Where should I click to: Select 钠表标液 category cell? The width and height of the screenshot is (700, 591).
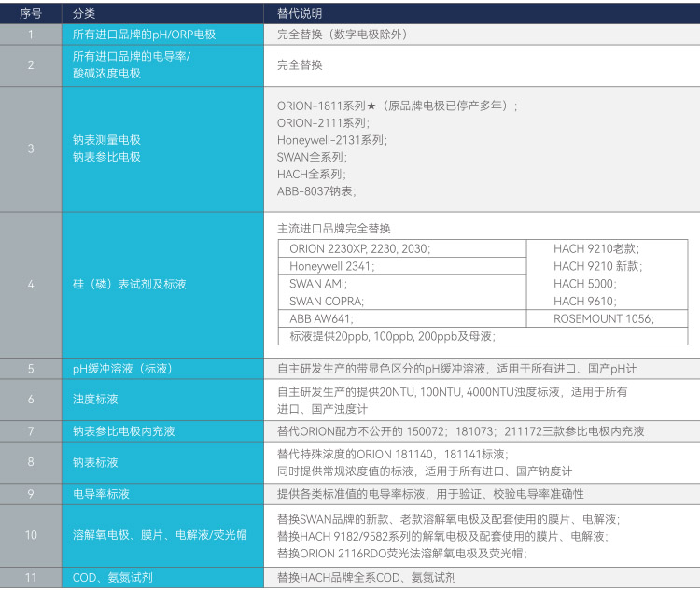(x=162, y=462)
